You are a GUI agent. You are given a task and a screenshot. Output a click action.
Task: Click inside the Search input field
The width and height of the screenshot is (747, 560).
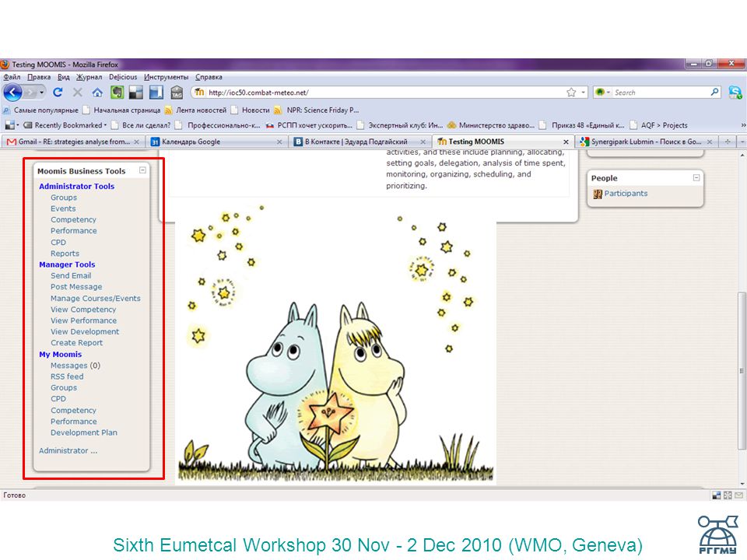click(661, 93)
